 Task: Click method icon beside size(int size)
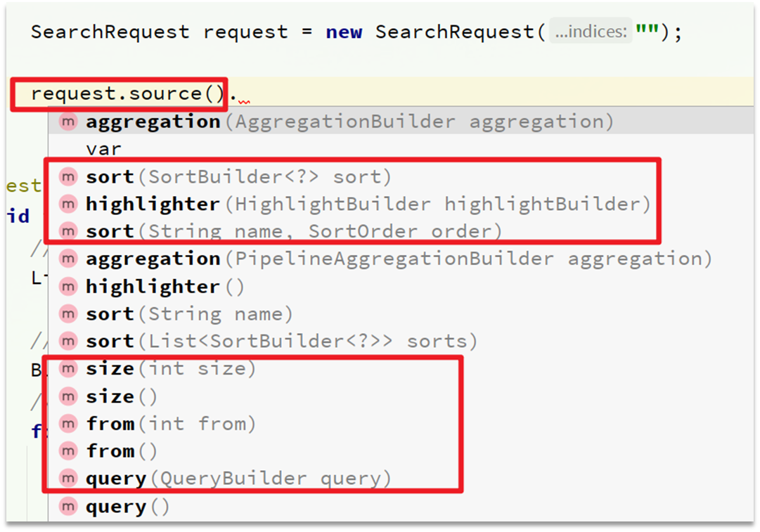coord(68,369)
